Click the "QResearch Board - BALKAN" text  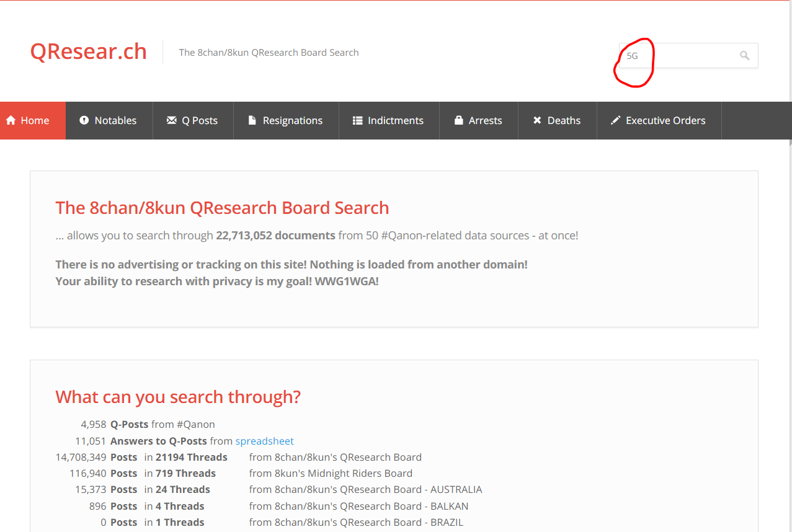(x=358, y=506)
